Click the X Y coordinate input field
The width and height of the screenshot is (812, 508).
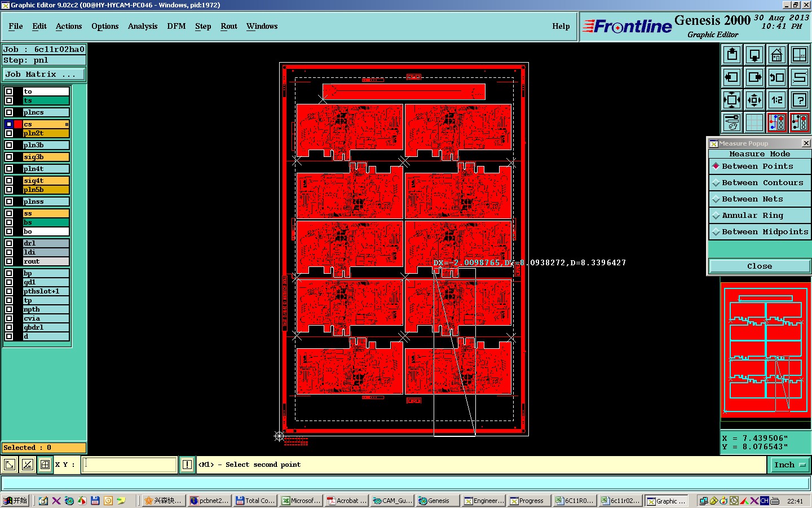(130, 465)
